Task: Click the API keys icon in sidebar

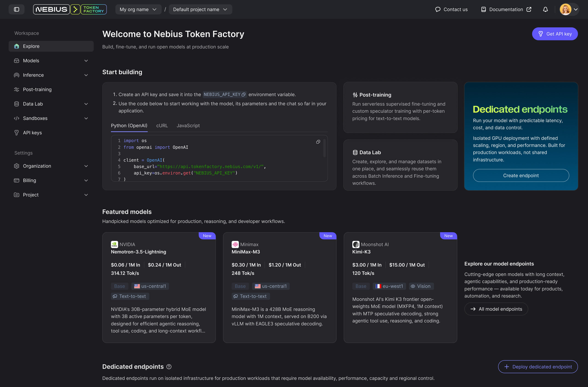Action: pos(17,133)
